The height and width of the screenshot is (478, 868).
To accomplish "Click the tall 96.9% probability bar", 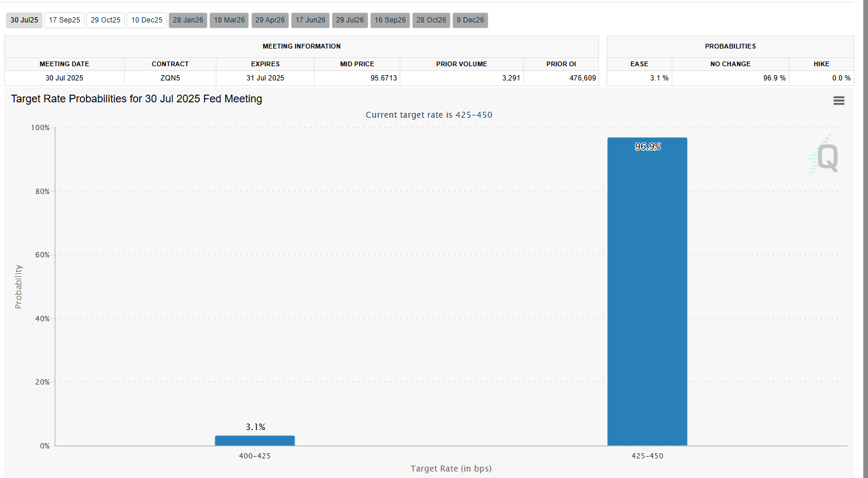I will click(x=647, y=296).
